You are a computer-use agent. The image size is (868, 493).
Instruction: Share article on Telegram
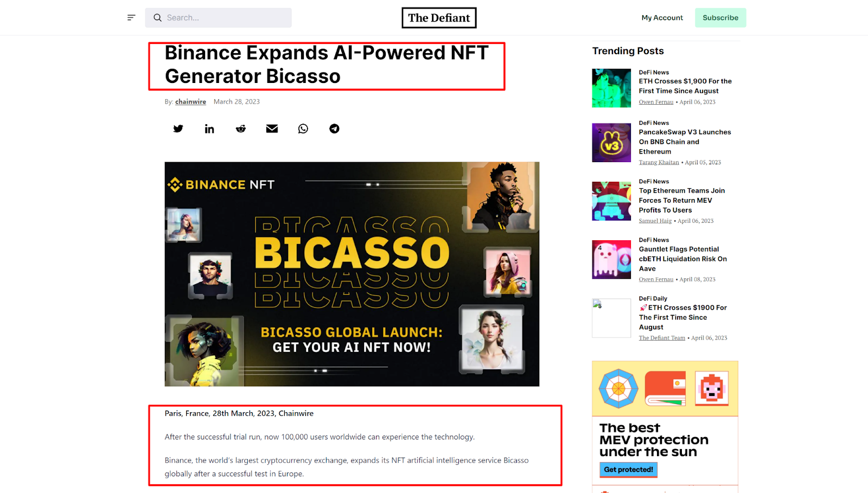[x=334, y=129]
